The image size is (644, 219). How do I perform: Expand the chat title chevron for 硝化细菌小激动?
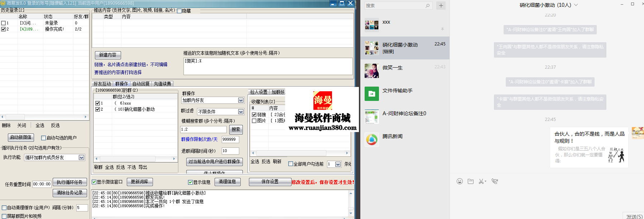(576, 5)
